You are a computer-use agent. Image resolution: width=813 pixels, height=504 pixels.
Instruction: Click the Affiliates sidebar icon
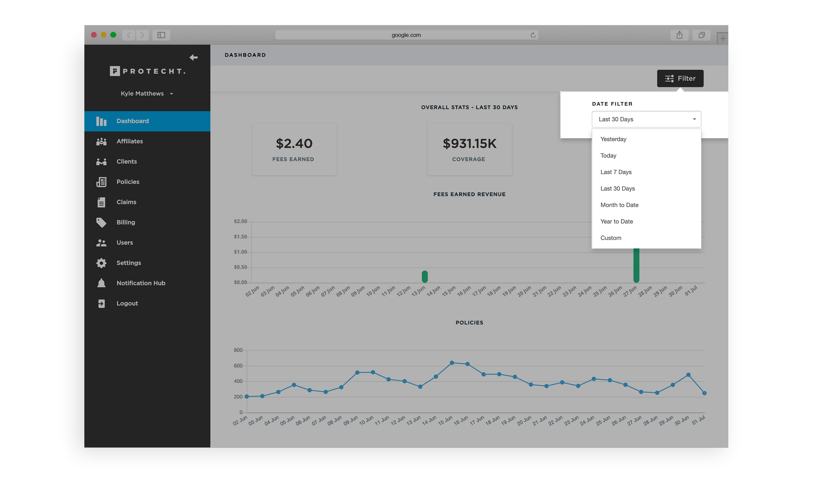tap(101, 141)
